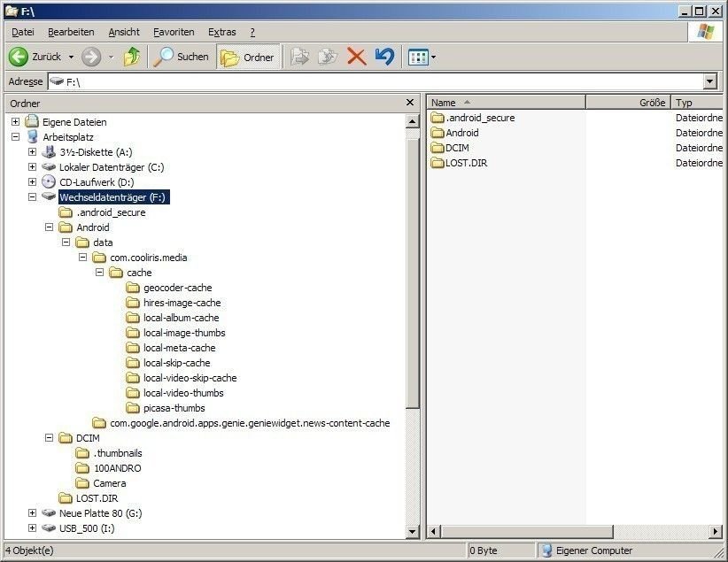
Task: Select Arbeitsplatz computer icon
Action: (x=33, y=137)
